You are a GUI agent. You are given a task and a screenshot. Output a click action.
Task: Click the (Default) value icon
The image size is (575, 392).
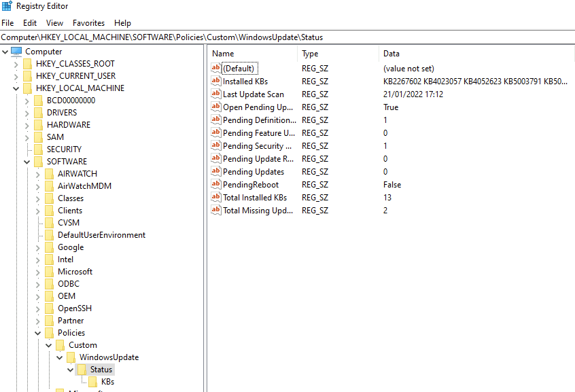216,69
